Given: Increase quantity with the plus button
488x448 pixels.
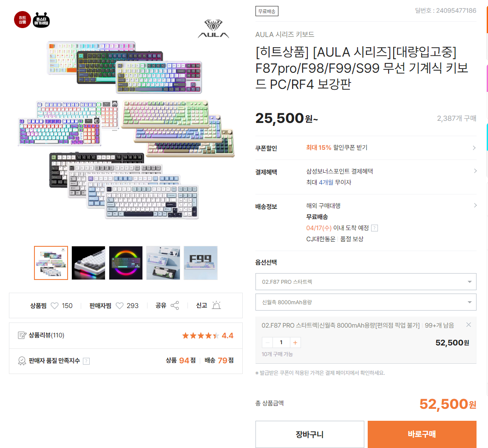Looking at the screenshot, I should [x=295, y=342].
